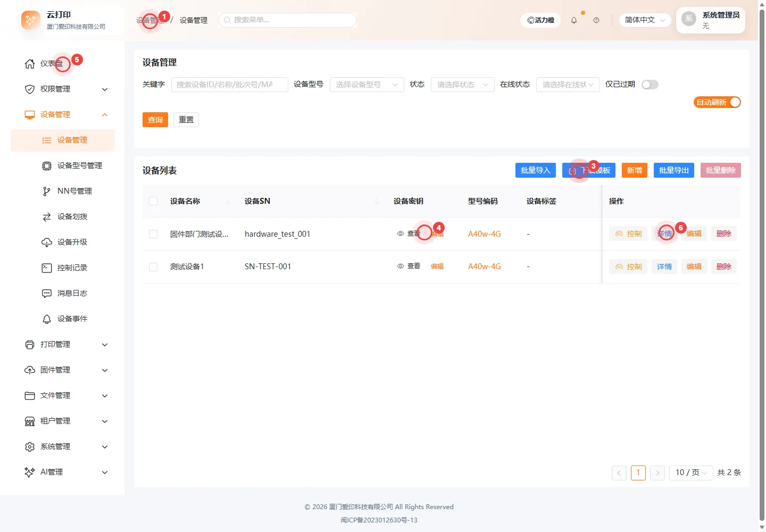Edit device key for SN-TEST-001

[x=437, y=266]
